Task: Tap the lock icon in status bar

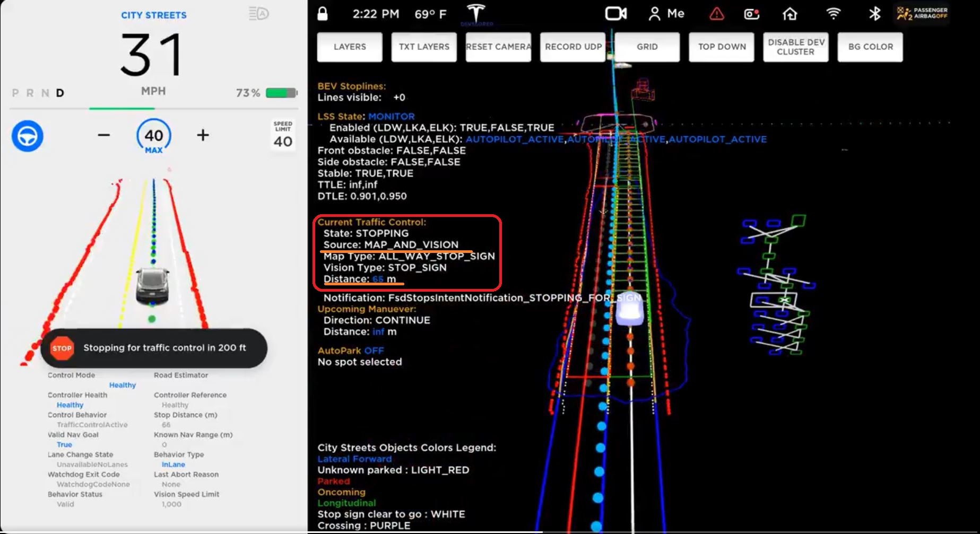Action: tap(322, 14)
